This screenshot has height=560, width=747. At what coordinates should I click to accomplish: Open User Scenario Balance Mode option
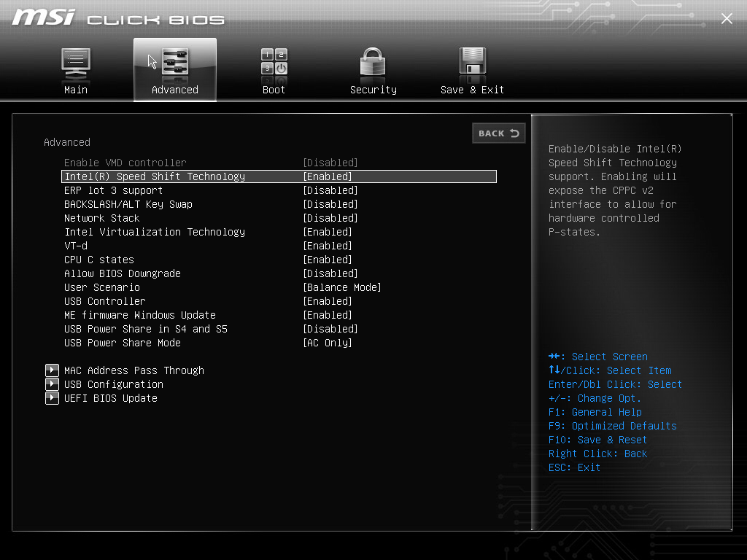[342, 287]
